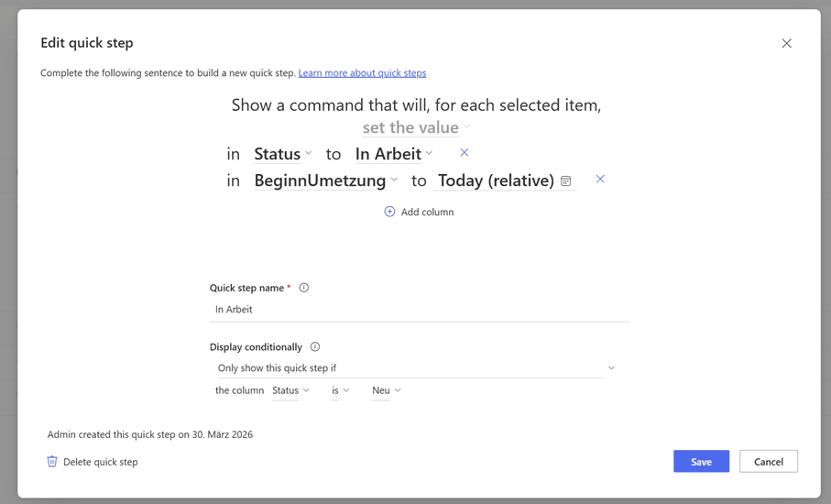Expand 'Only show this quick step if' dropdown

(x=416, y=368)
